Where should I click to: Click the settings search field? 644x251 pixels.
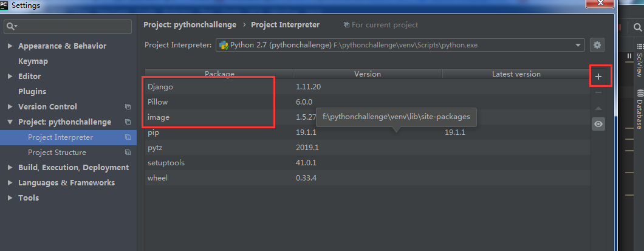[68, 27]
